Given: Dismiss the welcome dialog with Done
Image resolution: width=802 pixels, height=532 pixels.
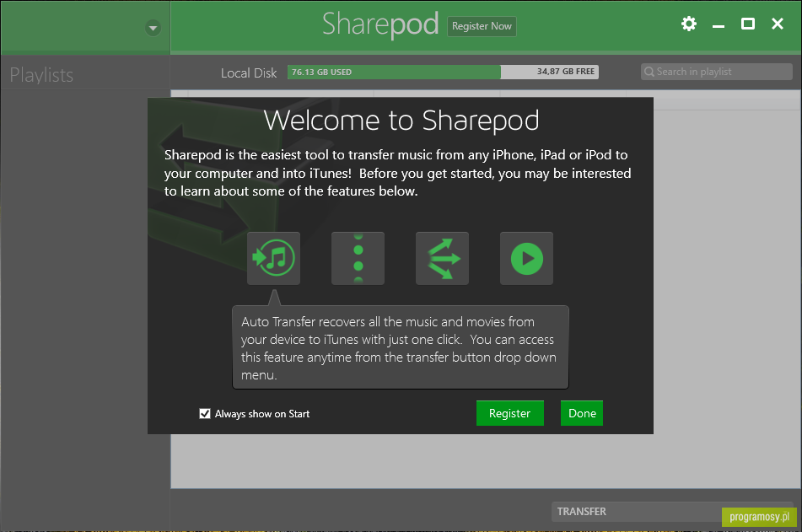Looking at the screenshot, I should click(x=582, y=413).
